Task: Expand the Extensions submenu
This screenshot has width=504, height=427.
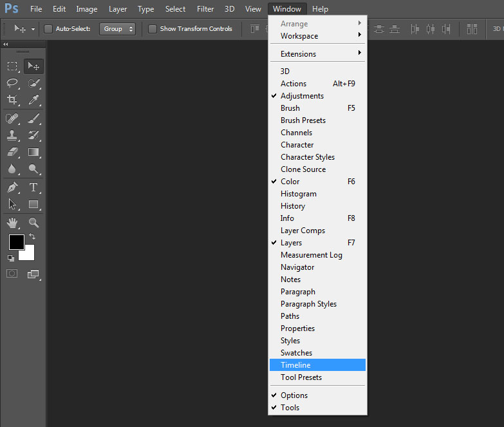Action: click(x=317, y=53)
